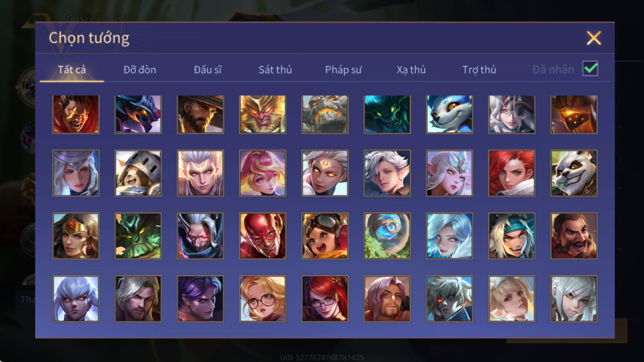The image size is (644, 362).
Task: Pick the mustached man in red coat
Action: (x=574, y=236)
